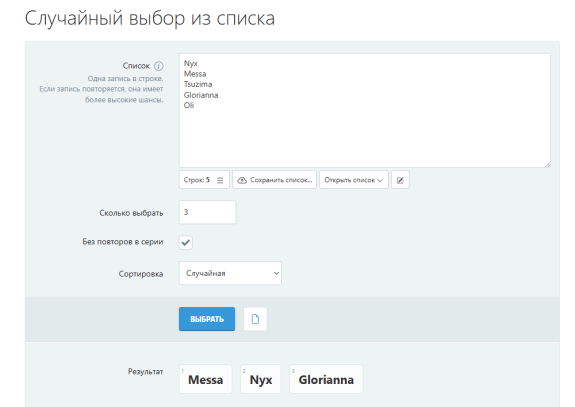Click the copy document icon next to ВЫБРАТЬ
575x407 pixels.
pyautogui.click(x=255, y=319)
